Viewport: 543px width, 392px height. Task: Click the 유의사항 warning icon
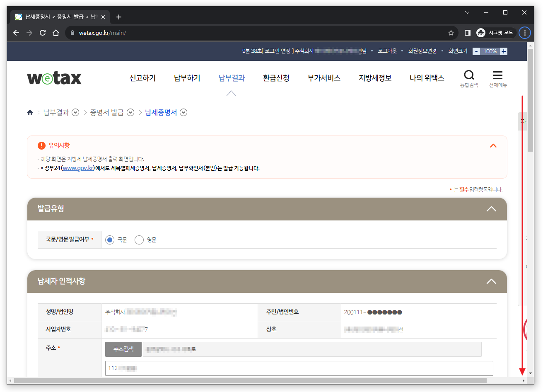pos(41,145)
